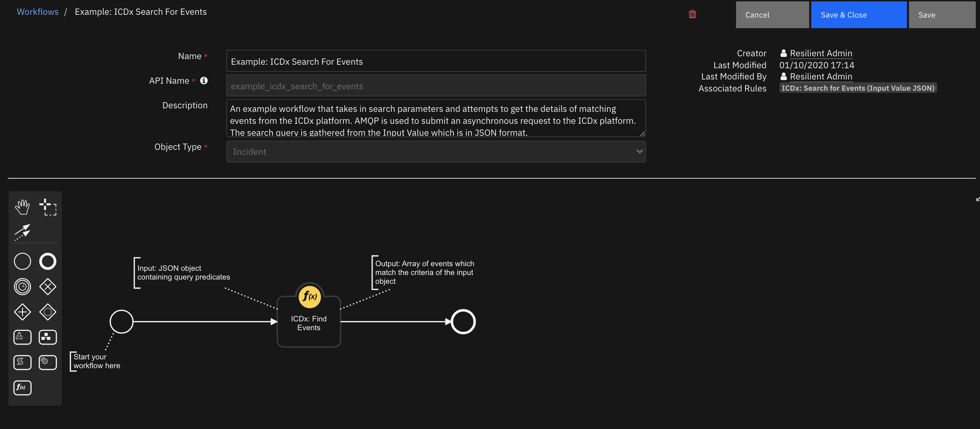980x429 pixels.
Task: Select 'Input: JSON object' annotation
Action: [183, 273]
